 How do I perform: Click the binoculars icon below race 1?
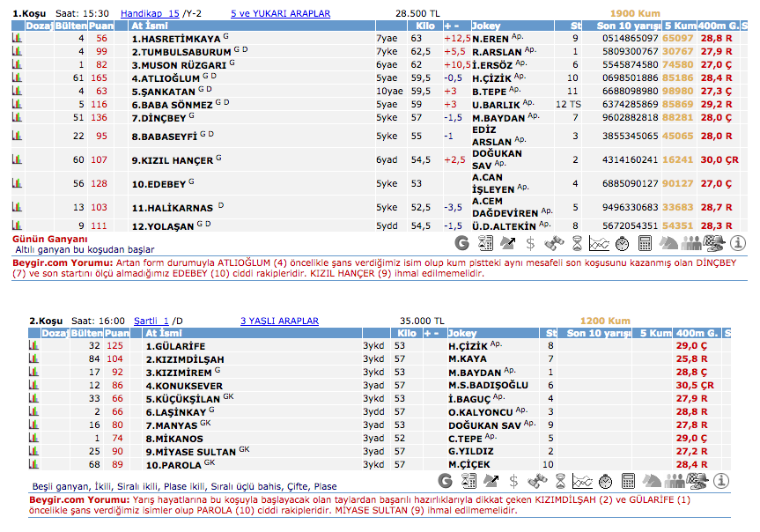pos(554,243)
